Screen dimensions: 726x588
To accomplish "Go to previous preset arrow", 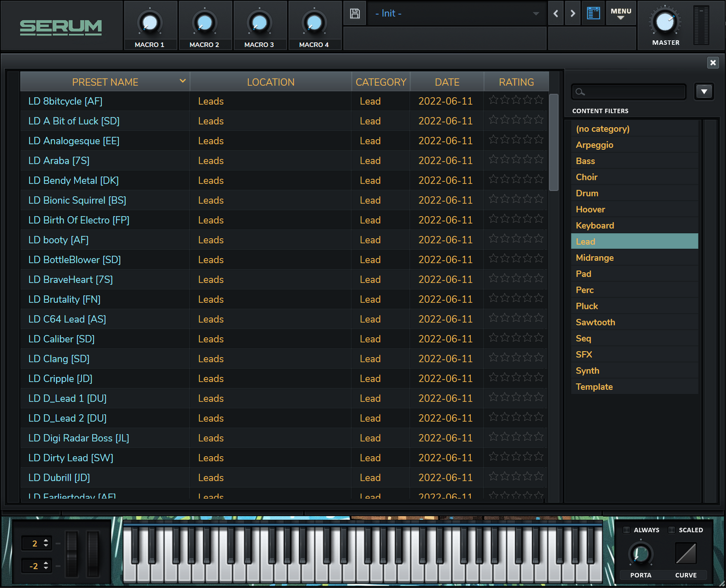I will pos(556,14).
